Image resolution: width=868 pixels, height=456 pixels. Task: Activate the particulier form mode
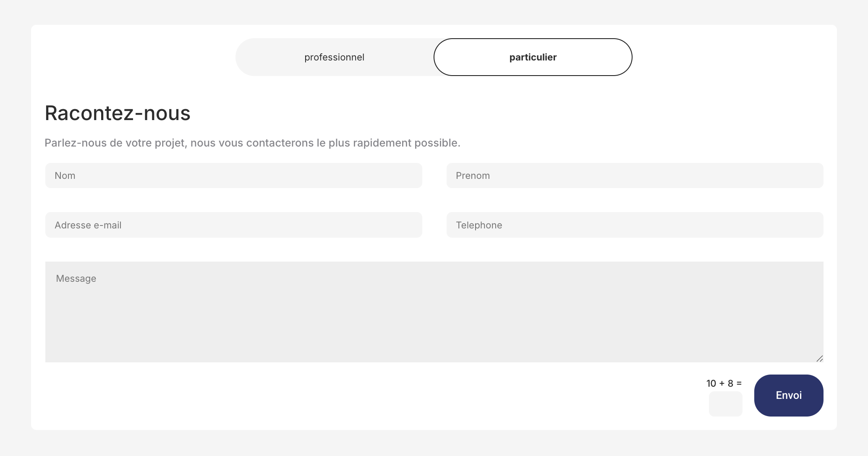tap(532, 57)
